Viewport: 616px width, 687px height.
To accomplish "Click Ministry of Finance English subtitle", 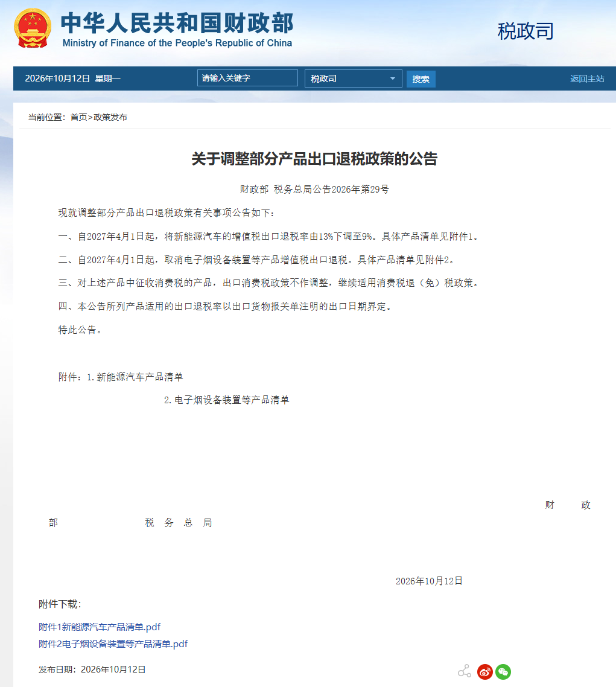I will (x=177, y=43).
